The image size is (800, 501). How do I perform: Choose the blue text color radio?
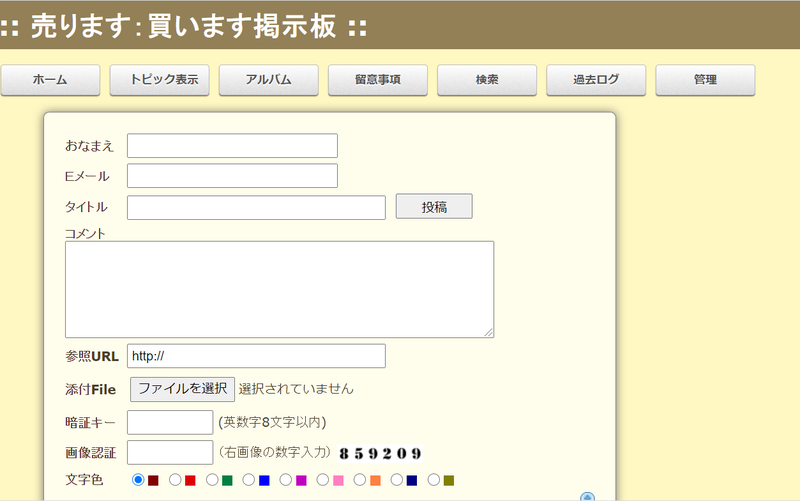pyautogui.click(x=250, y=481)
